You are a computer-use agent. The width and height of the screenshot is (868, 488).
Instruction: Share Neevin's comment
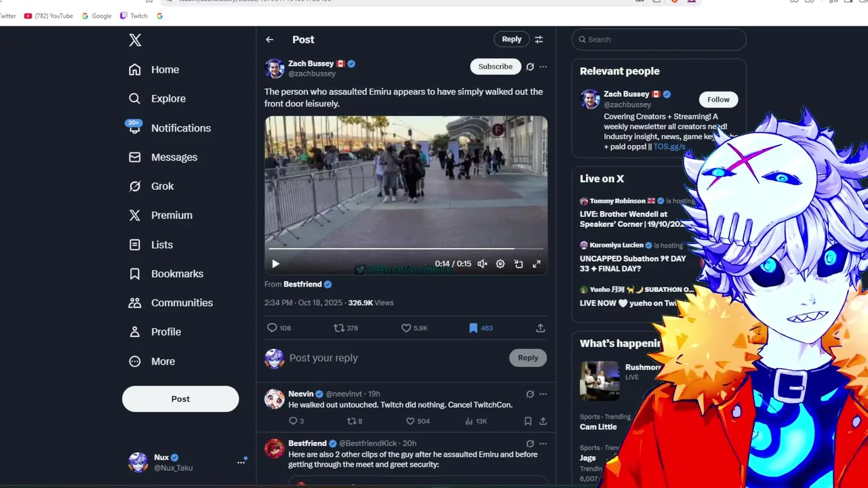pos(543,421)
